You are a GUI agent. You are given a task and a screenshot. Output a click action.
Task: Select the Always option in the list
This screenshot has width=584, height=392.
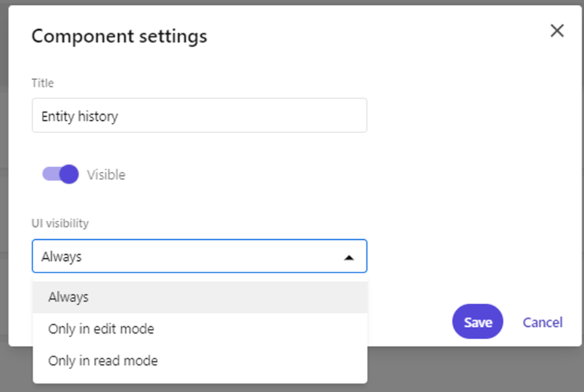point(69,297)
